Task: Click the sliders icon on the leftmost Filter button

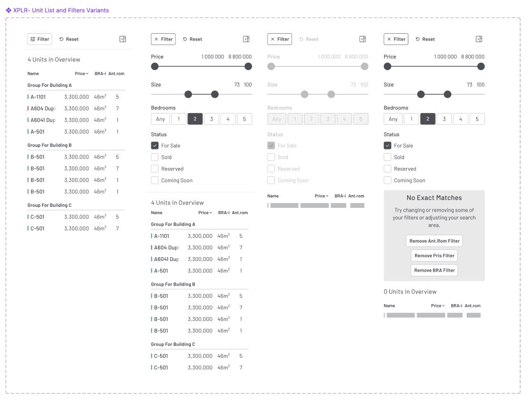Action: 33,39
